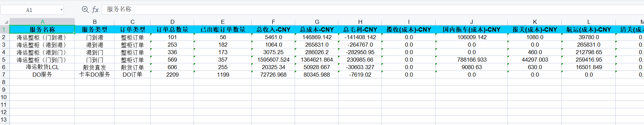Select cell 海运整柜（门到港）
This screenshot has width=644, height=125.
tap(42, 37)
